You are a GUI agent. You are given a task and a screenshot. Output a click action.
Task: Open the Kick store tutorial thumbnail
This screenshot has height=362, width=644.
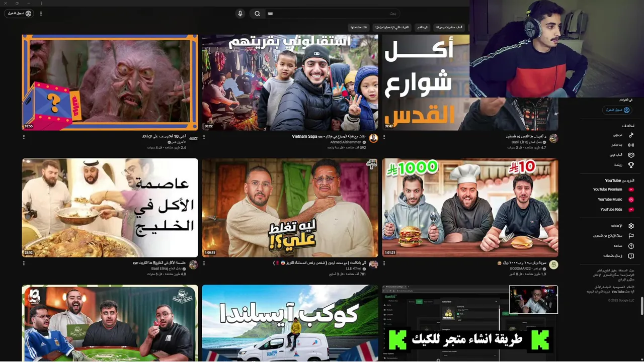coord(470,323)
